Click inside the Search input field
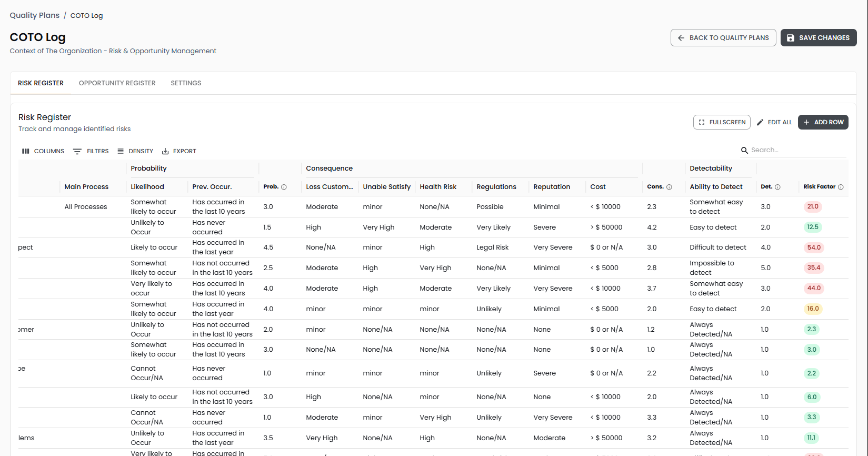The height and width of the screenshot is (456, 868). (x=796, y=150)
